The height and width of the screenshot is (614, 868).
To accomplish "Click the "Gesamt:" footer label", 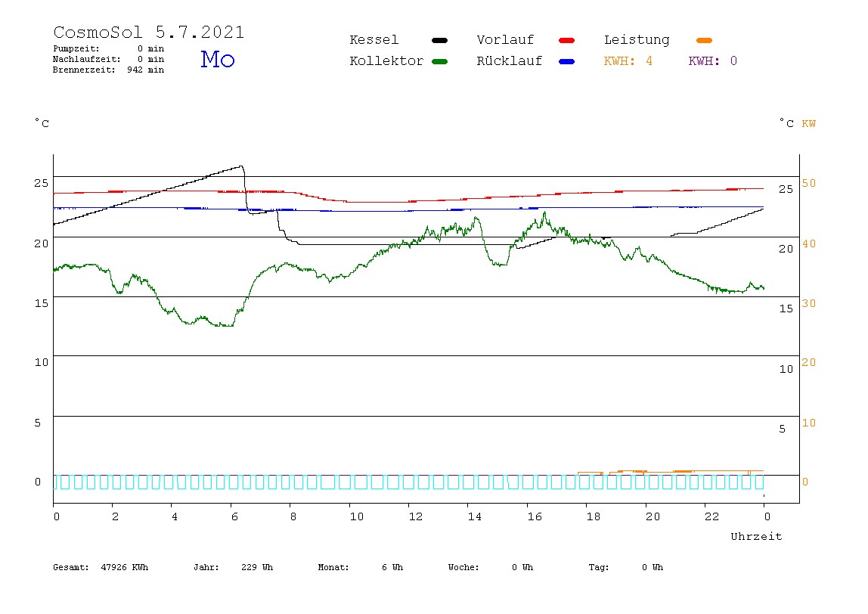I will (x=71, y=567).
